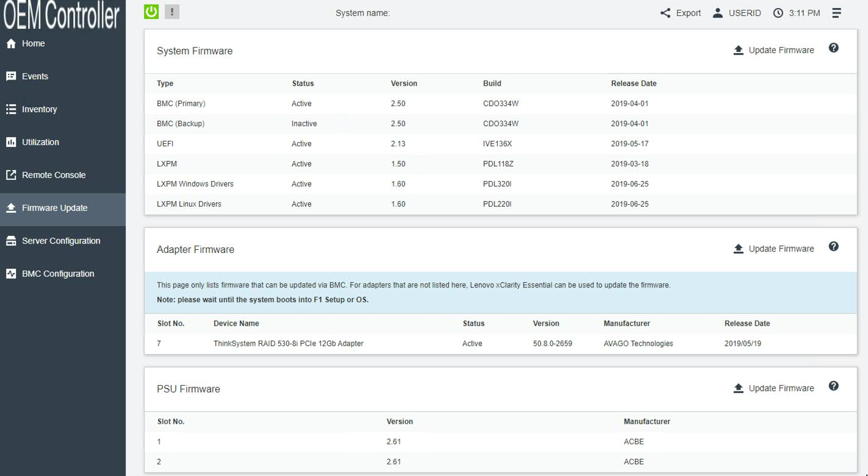
Task: Click the Home house icon in sidebar
Action: click(11, 44)
